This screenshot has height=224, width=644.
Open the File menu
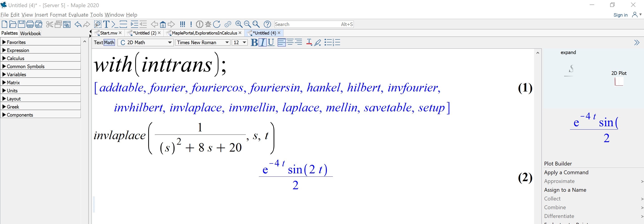coord(4,15)
